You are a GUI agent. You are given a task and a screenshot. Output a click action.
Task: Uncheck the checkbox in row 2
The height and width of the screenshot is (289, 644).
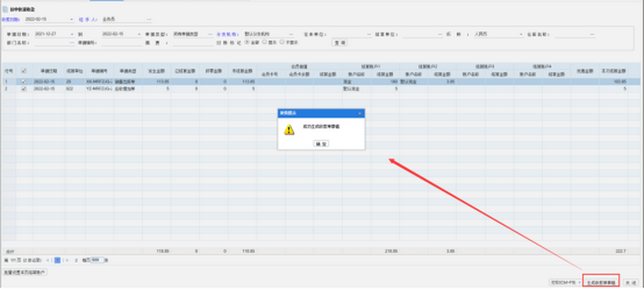point(24,89)
